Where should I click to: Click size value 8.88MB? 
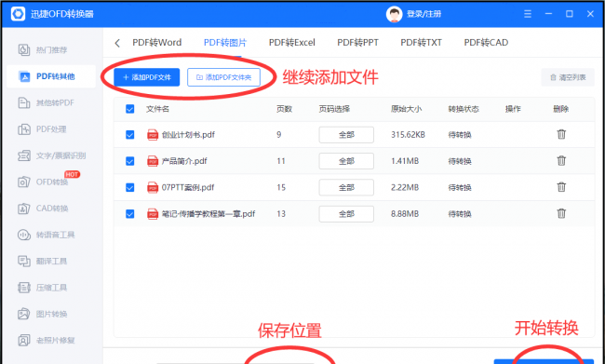pyautogui.click(x=405, y=214)
